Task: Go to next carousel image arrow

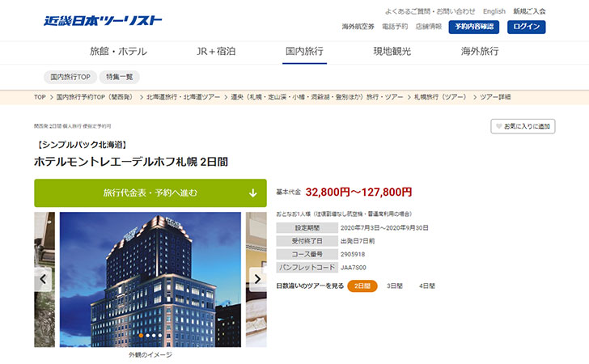Action: [x=257, y=279]
